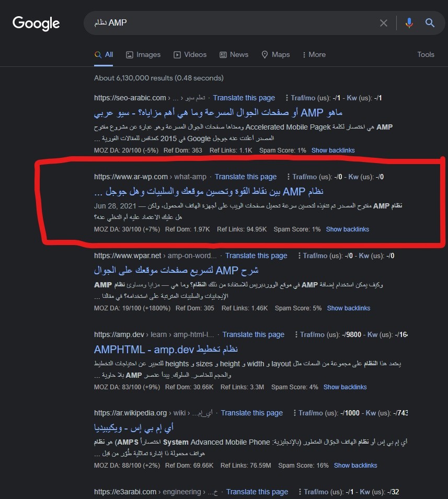The width and height of the screenshot is (448, 499).
Task: Open the Maps results tab
Action: [275, 55]
